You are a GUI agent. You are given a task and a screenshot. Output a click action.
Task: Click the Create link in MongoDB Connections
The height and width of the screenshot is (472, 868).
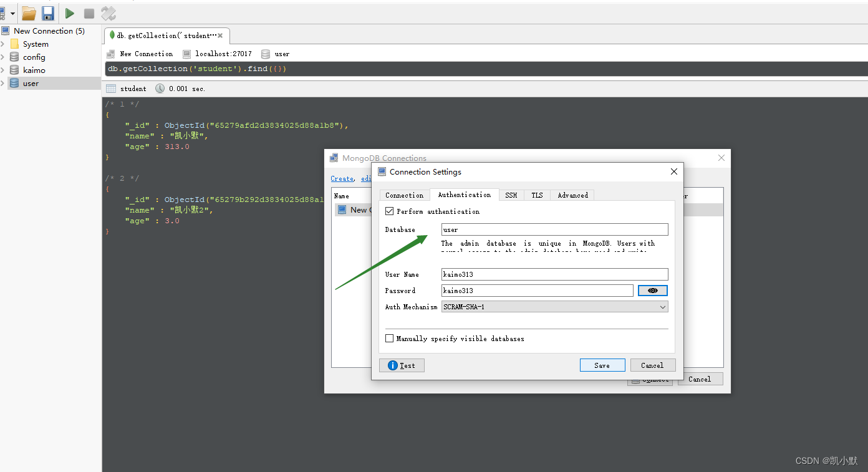(342, 178)
